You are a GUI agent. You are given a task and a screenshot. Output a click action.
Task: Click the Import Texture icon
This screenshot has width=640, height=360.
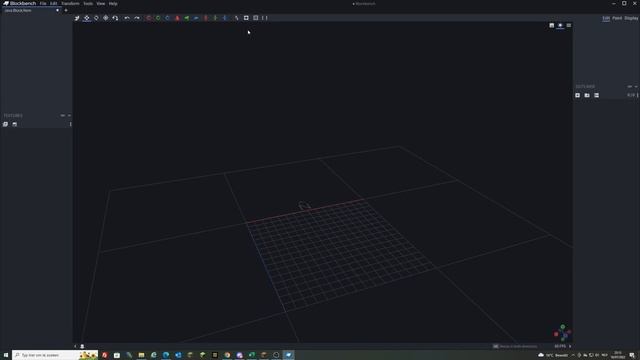[5, 124]
